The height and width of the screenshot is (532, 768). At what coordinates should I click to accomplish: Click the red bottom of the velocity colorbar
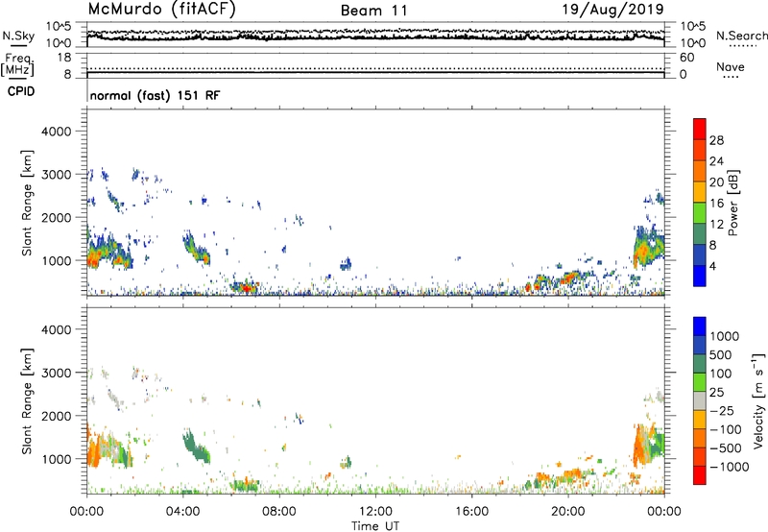pyautogui.click(x=700, y=475)
